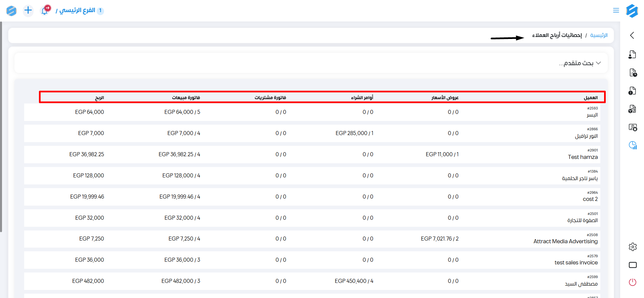This screenshot has width=644, height=298.
Task: Click the fullscreen rectangle sidebar icon
Action: click(x=633, y=265)
